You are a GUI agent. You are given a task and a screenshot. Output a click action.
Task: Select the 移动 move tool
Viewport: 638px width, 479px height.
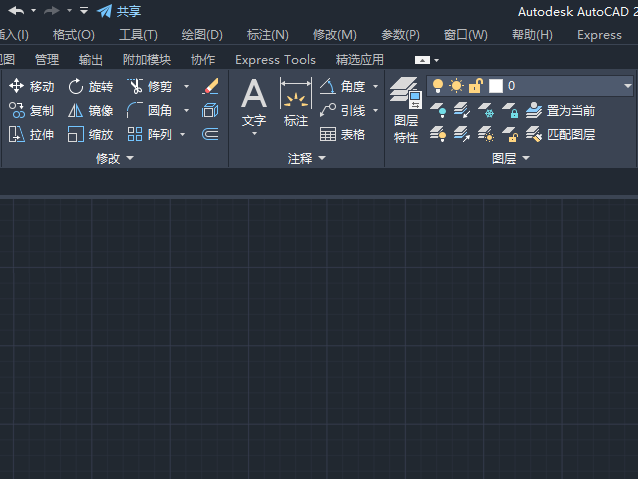[x=31, y=86]
